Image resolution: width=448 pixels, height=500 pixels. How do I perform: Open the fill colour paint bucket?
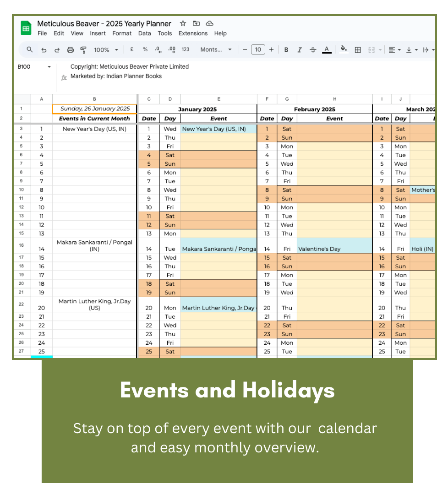click(x=344, y=49)
